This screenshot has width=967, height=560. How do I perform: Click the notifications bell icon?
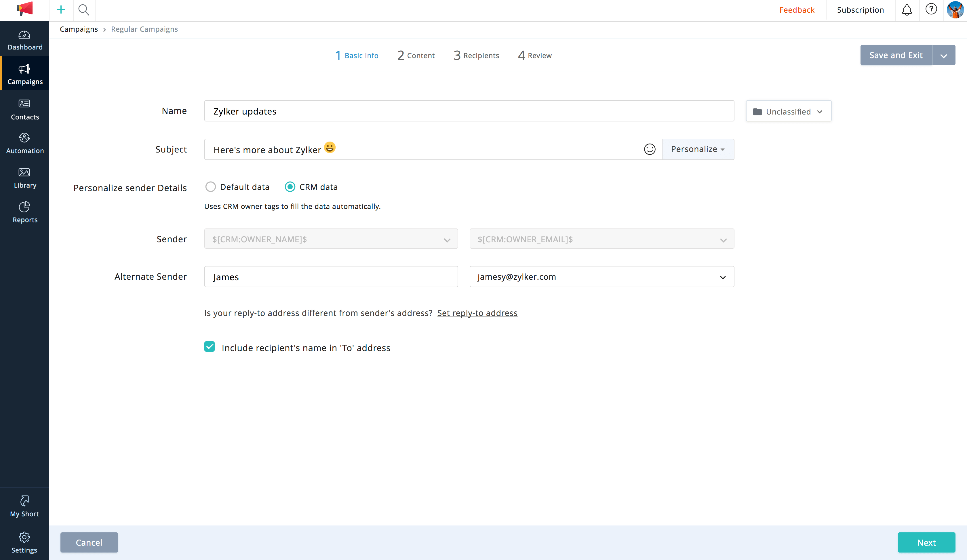click(x=906, y=10)
